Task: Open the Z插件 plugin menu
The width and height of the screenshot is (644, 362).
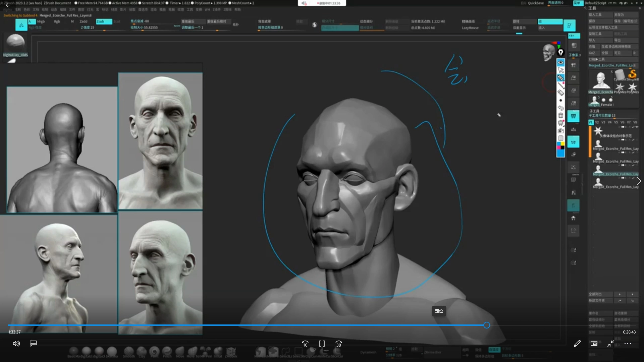Action: (217, 9)
